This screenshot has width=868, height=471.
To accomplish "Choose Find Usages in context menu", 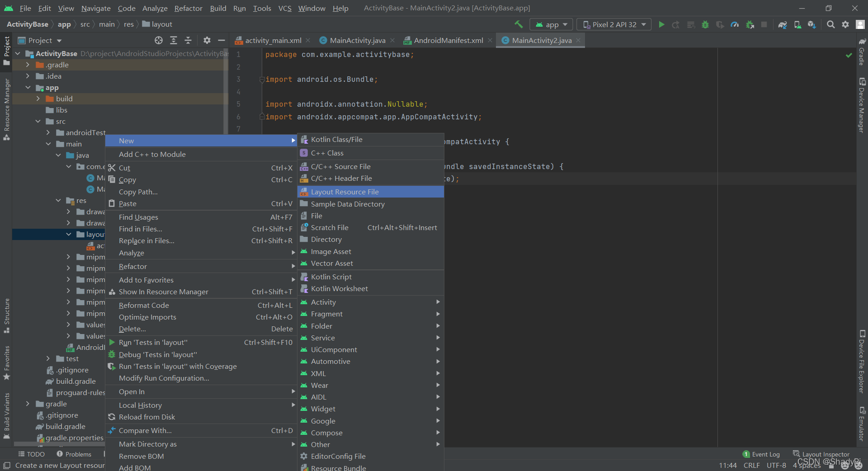I will (201, 217).
